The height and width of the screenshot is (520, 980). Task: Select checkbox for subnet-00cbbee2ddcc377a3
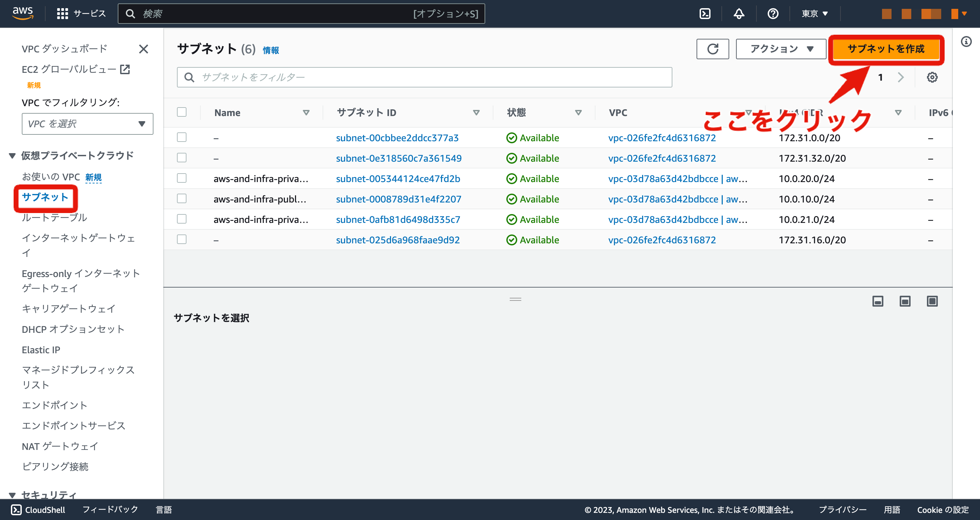[x=182, y=137]
